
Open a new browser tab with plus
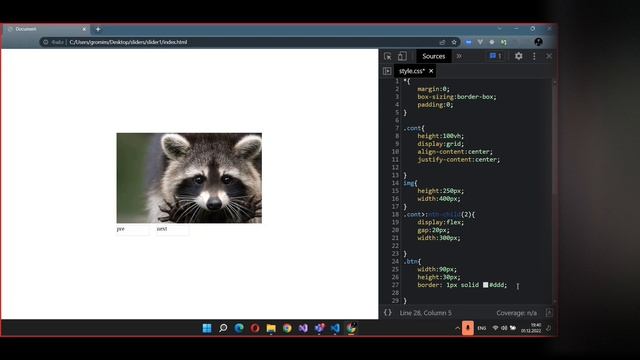[98, 29]
